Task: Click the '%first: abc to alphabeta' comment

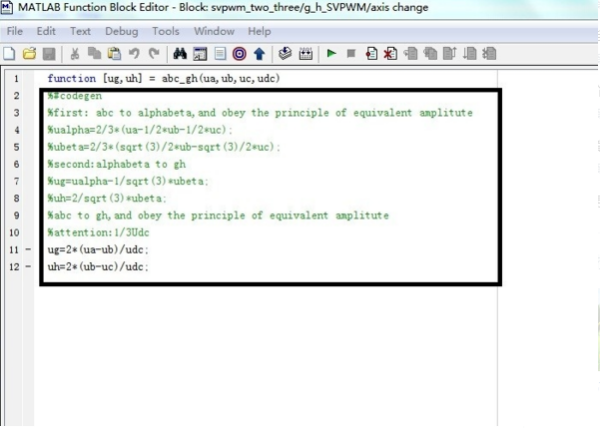Action: coord(260,113)
